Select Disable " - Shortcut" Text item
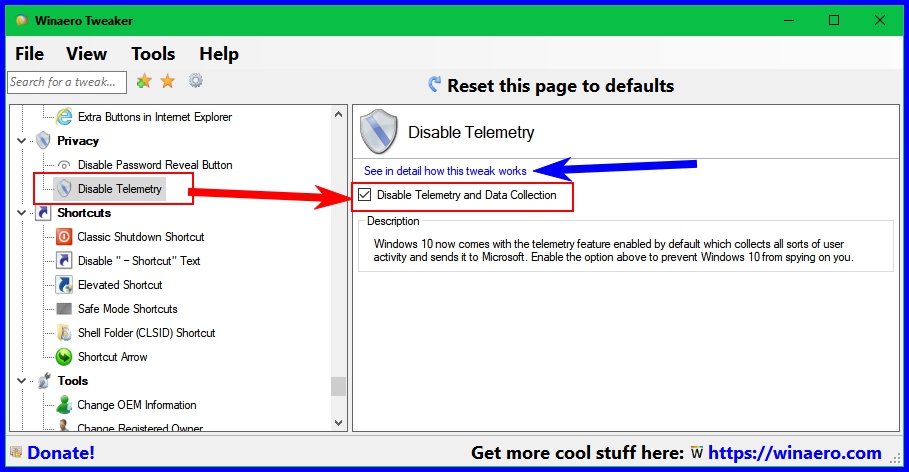The width and height of the screenshot is (909, 472). point(139,261)
